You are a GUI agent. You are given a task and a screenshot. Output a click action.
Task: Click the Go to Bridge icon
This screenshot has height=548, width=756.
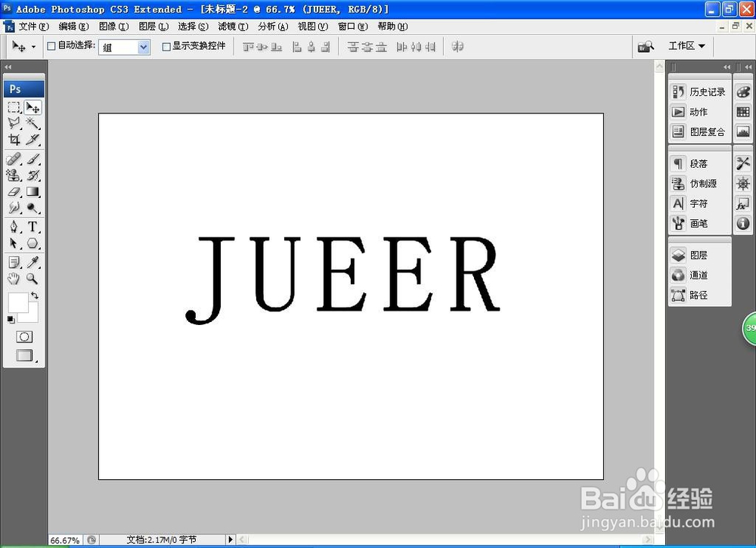click(x=646, y=46)
